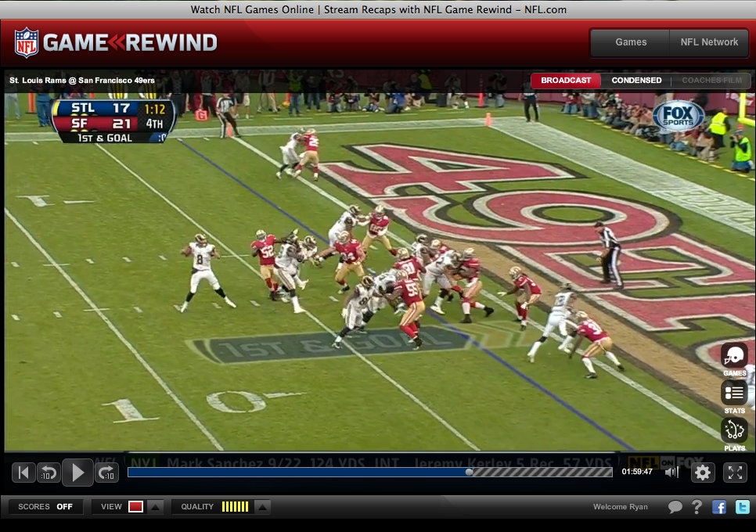Screen dimensions: 756x532
Task: Open the NFL Network tab
Action: click(709, 42)
